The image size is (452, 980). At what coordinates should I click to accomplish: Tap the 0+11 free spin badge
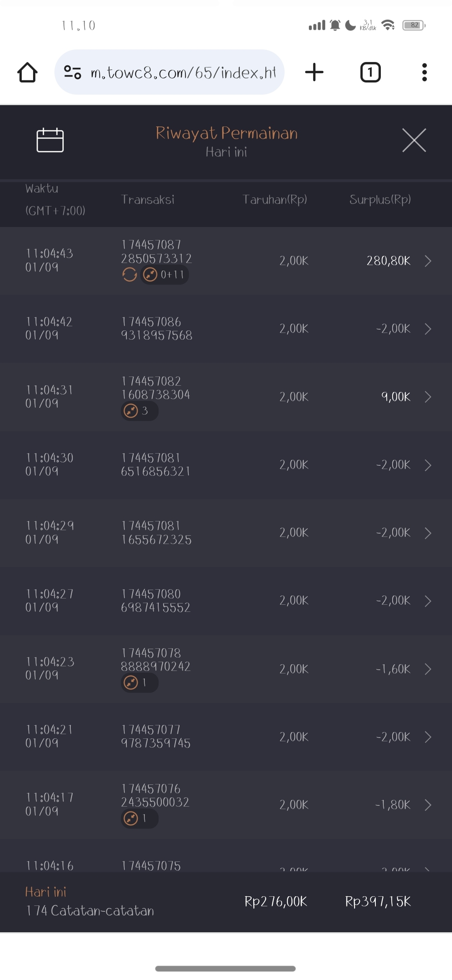pyautogui.click(x=164, y=275)
